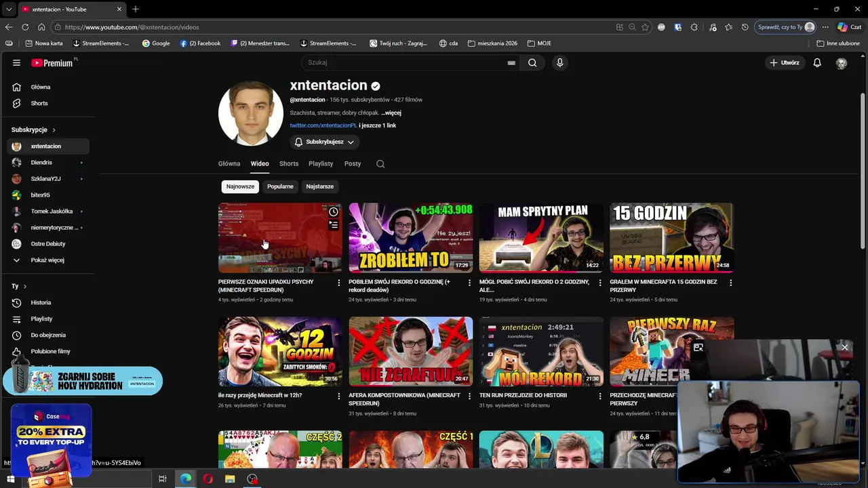Switch to channel Główna tab
Image resolution: width=868 pixels, height=488 pixels.
point(229,163)
